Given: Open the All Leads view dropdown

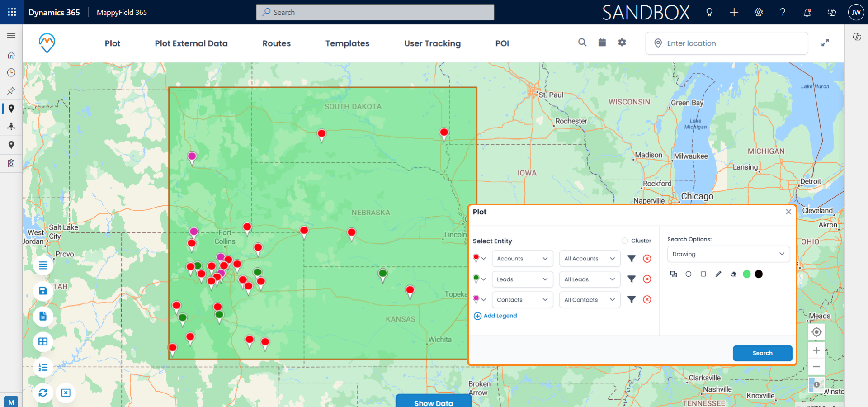Looking at the screenshot, I should coord(589,279).
